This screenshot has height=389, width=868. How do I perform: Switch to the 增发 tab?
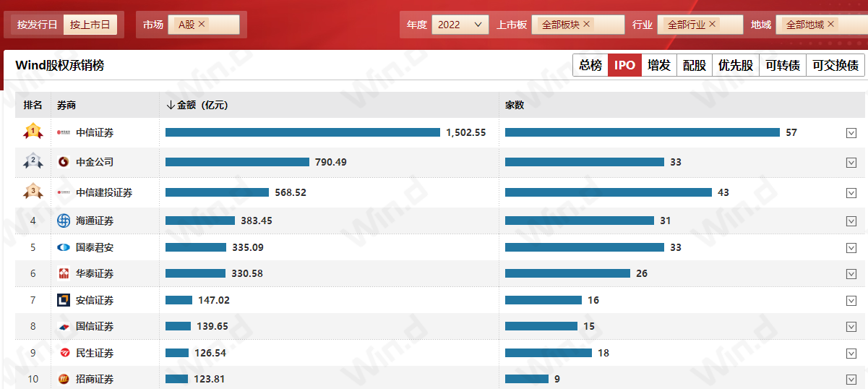659,65
